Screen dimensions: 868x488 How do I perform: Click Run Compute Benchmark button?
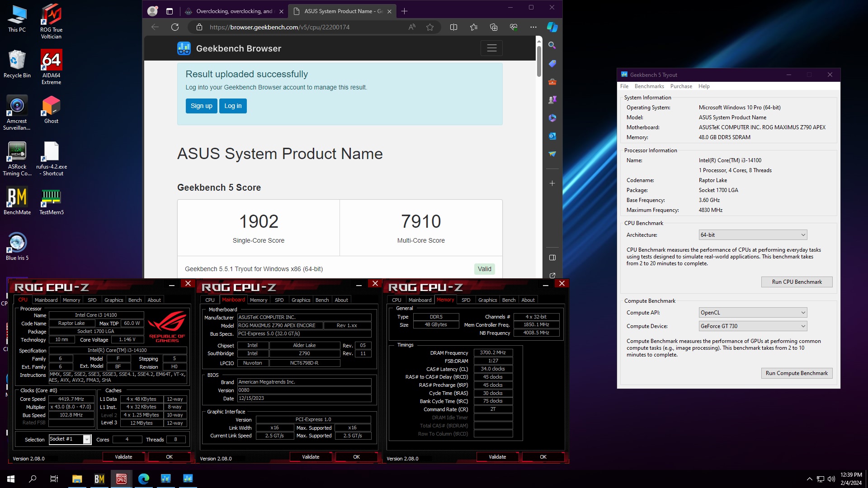point(797,373)
